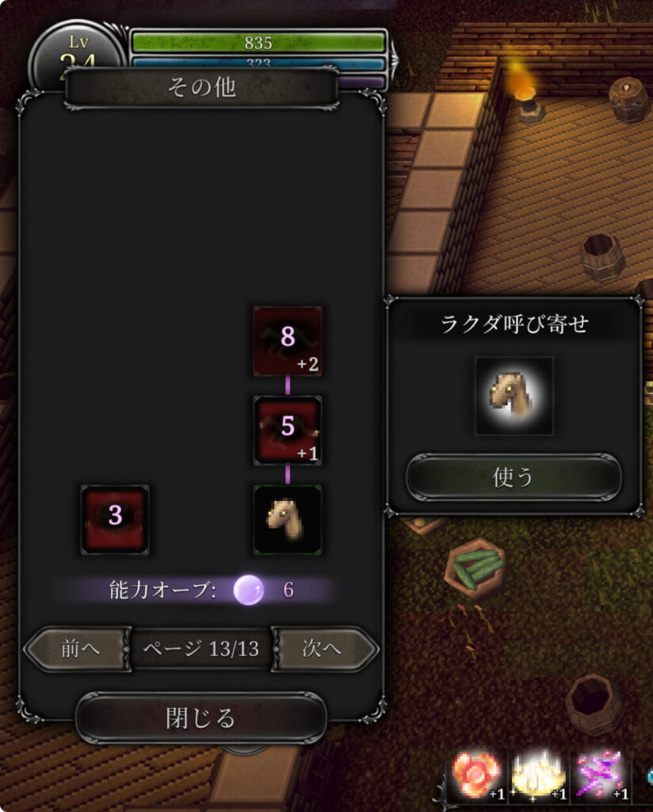Activate the purple lightning skill in hotbar
The image size is (653, 812).
tap(600, 776)
